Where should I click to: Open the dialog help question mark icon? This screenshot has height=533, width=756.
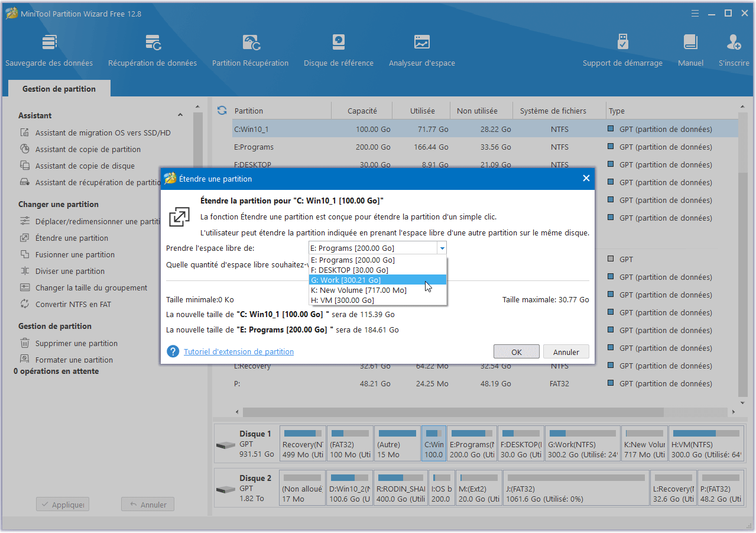coord(173,351)
